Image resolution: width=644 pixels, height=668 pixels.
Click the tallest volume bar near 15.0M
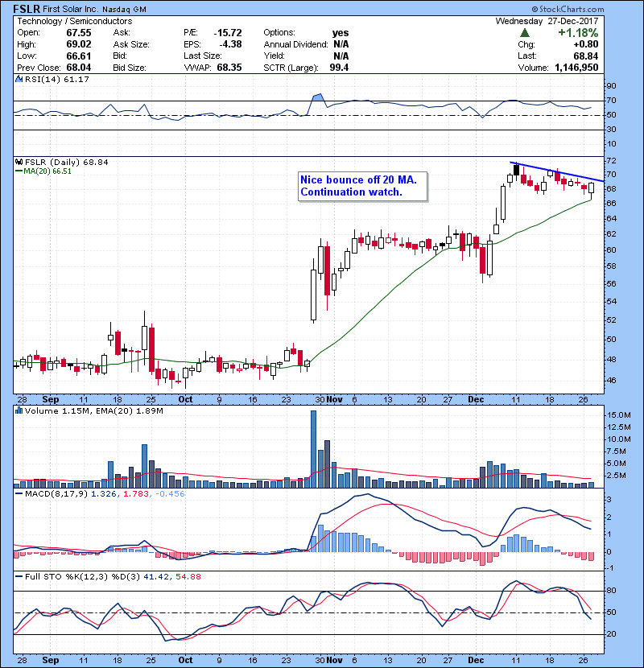click(313, 449)
